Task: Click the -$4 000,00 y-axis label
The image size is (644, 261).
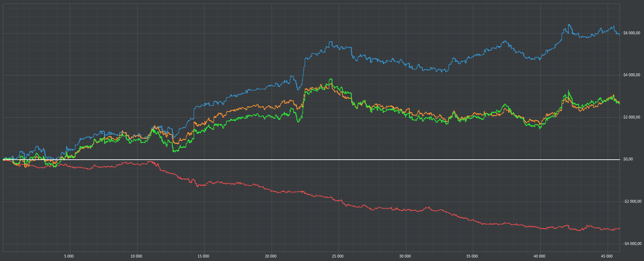Action: (x=632, y=244)
